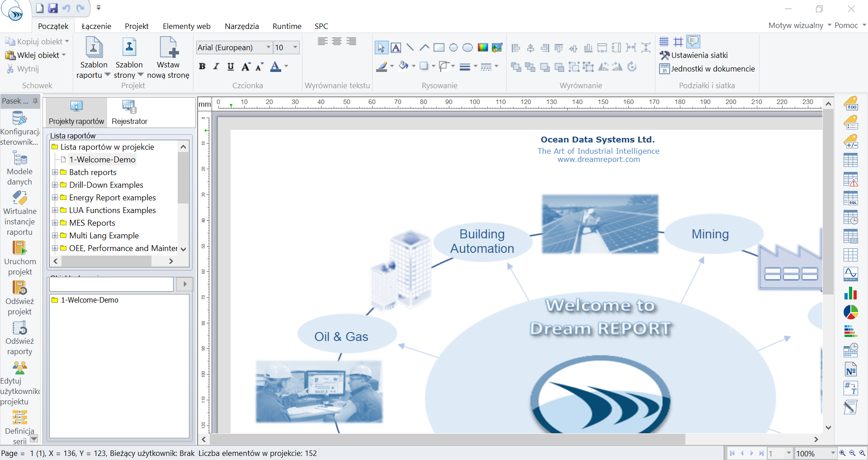The height and width of the screenshot is (460, 868).
Task: Click the line color pen swatch
Action: click(382, 66)
